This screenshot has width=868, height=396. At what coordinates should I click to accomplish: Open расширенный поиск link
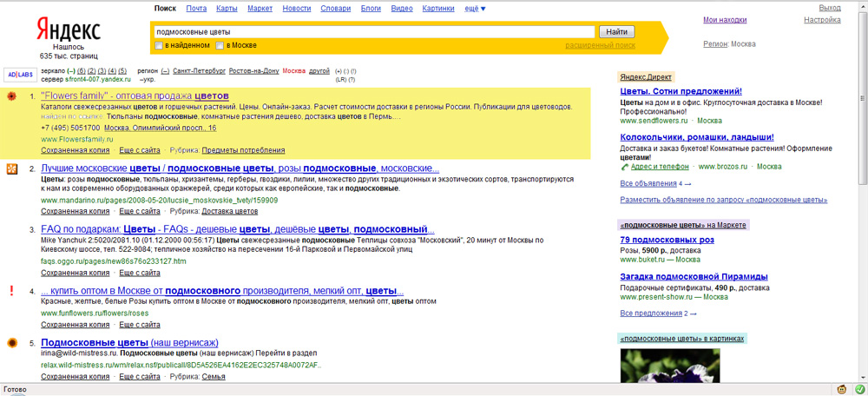tap(600, 45)
